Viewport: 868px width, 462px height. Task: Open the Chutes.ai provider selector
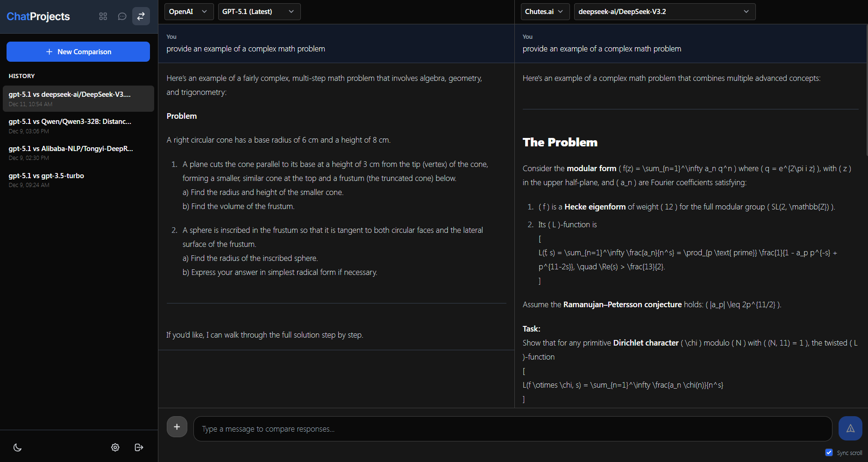pos(545,11)
